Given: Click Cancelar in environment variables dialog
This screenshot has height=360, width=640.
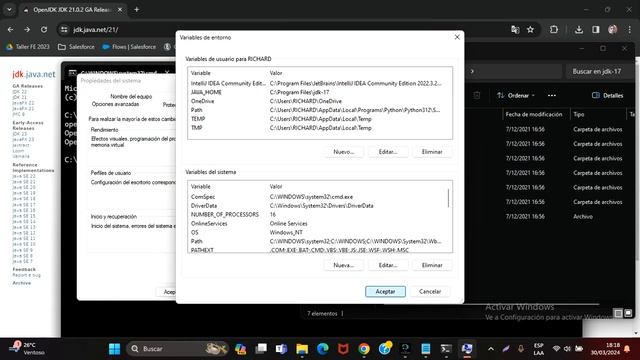Looking at the screenshot, I should coord(430,291).
